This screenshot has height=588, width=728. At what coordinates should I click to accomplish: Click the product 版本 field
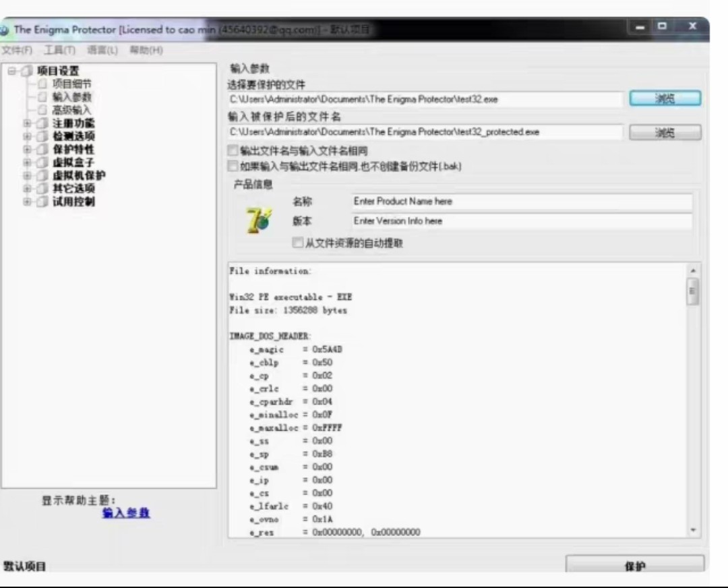coord(522,221)
